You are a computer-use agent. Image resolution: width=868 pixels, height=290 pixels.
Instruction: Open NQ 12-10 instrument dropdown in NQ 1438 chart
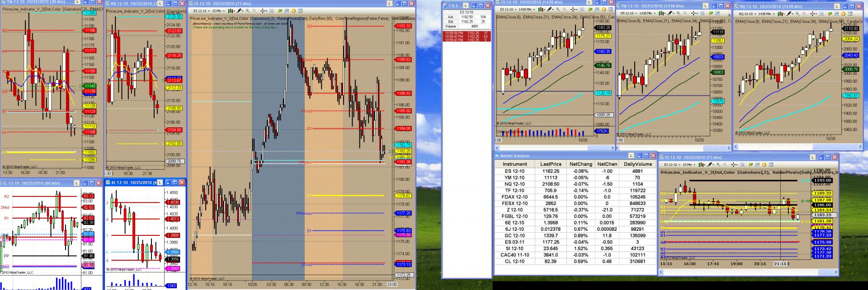click(x=746, y=14)
